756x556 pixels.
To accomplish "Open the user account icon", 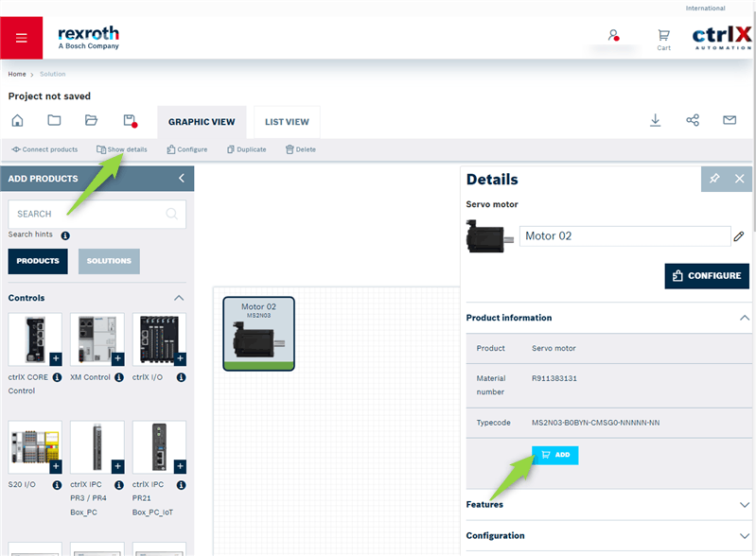I will point(613,35).
